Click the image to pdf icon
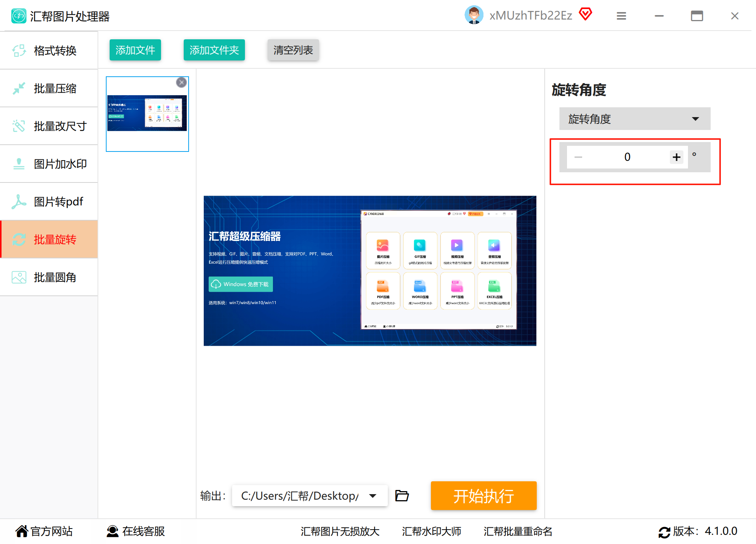The width and height of the screenshot is (756, 544). coord(19,202)
